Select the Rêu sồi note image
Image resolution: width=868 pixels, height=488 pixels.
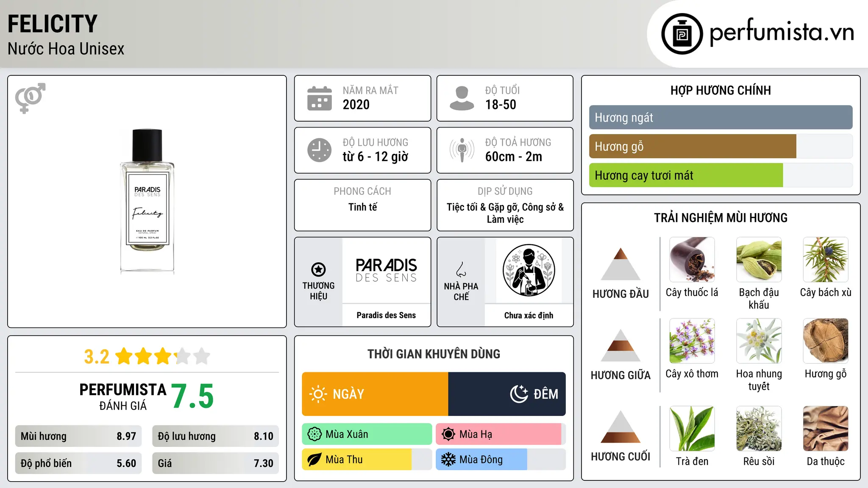[x=759, y=429]
